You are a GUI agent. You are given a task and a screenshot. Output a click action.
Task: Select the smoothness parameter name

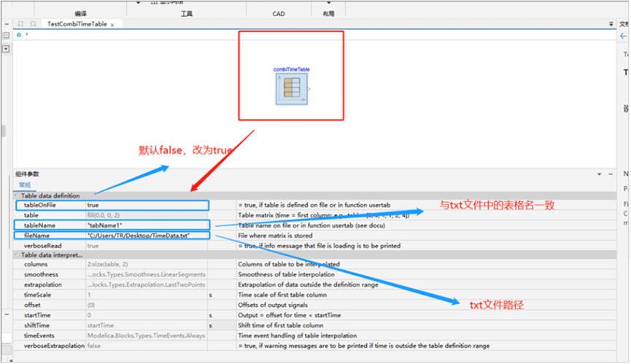click(41, 275)
